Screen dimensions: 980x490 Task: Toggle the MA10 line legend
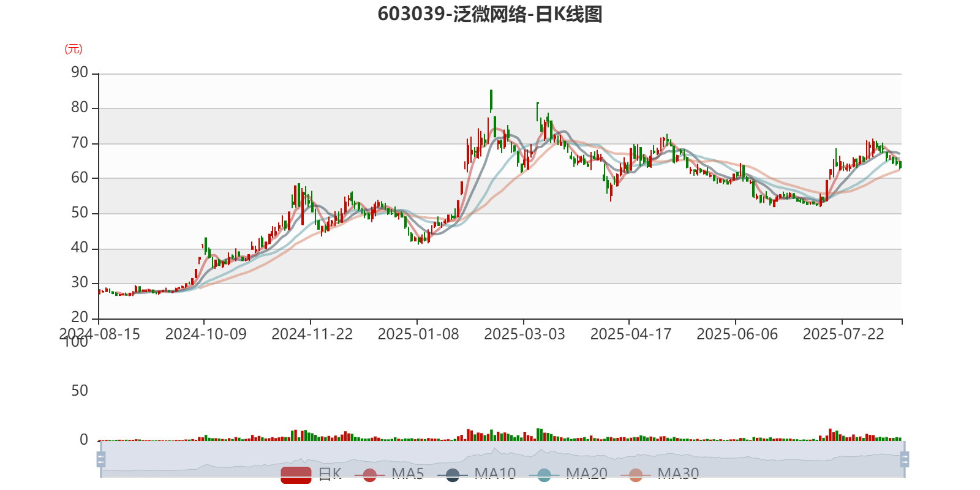pyautogui.click(x=477, y=474)
